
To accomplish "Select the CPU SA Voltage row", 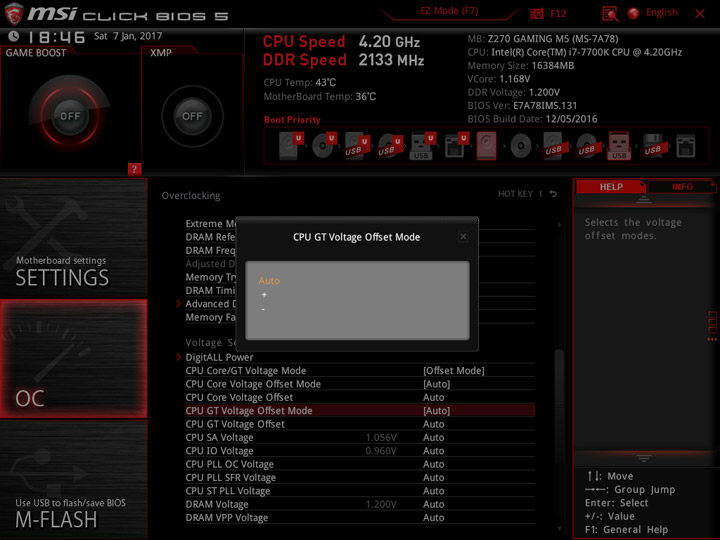I will [360, 437].
